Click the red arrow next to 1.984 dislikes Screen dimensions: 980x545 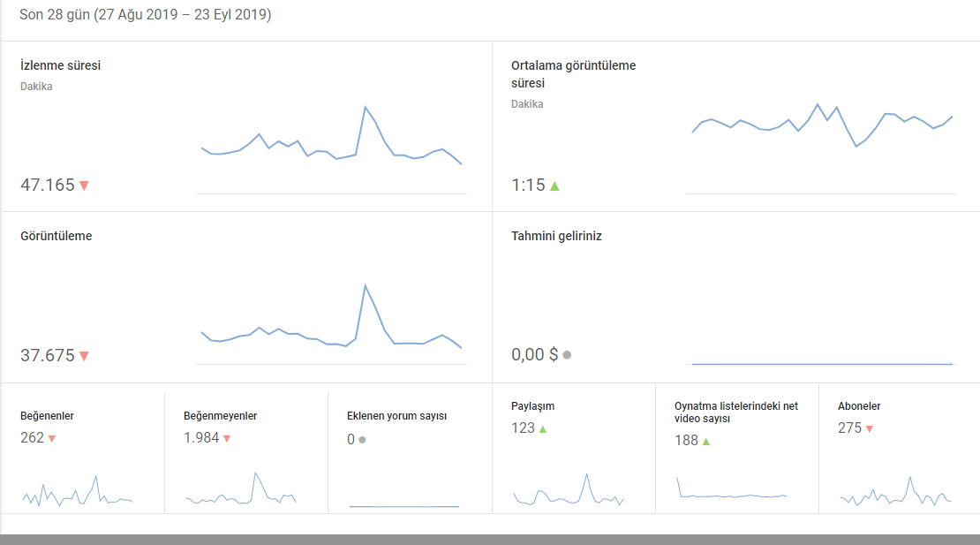tap(227, 439)
